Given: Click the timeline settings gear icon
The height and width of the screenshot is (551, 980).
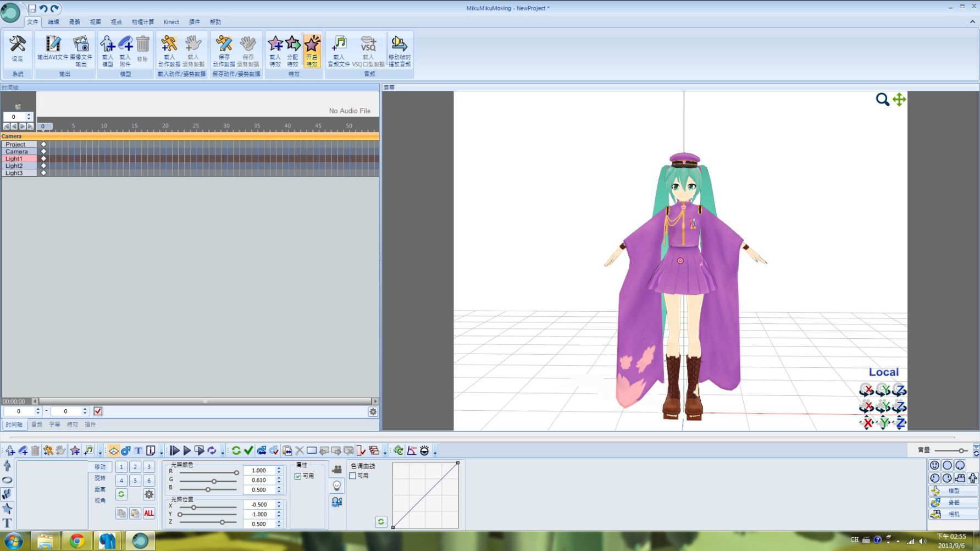Looking at the screenshot, I should pos(373,412).
